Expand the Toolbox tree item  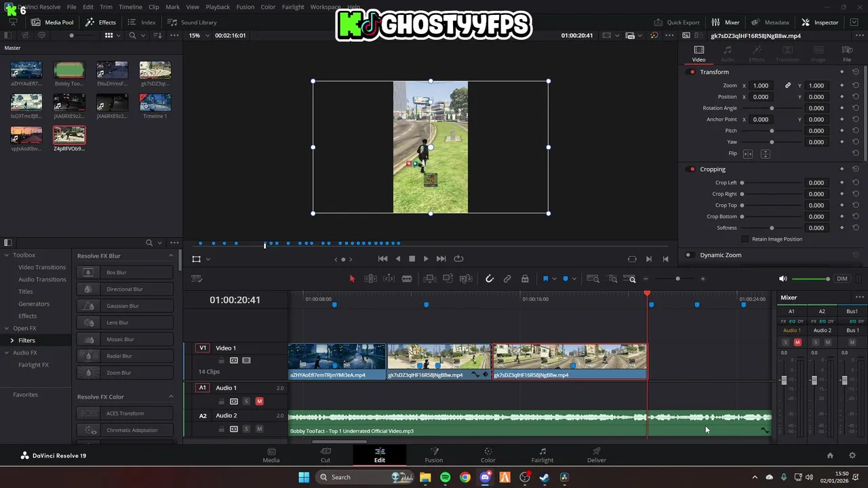[6, 255]
